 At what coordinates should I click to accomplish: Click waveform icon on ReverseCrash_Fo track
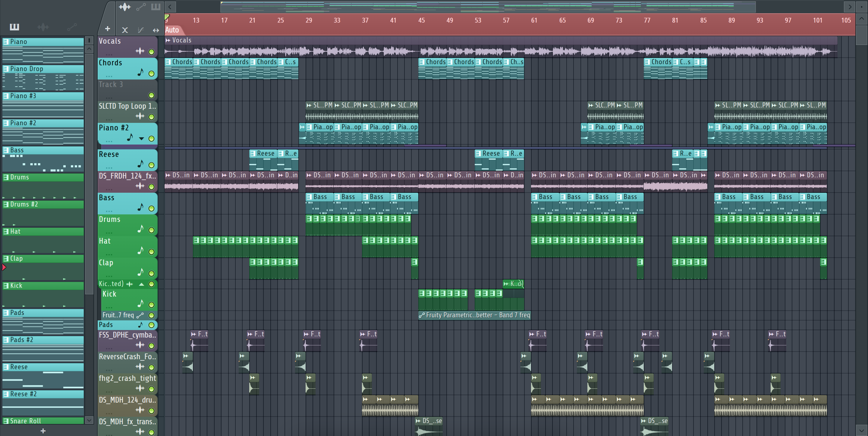(x=140, y=367)
